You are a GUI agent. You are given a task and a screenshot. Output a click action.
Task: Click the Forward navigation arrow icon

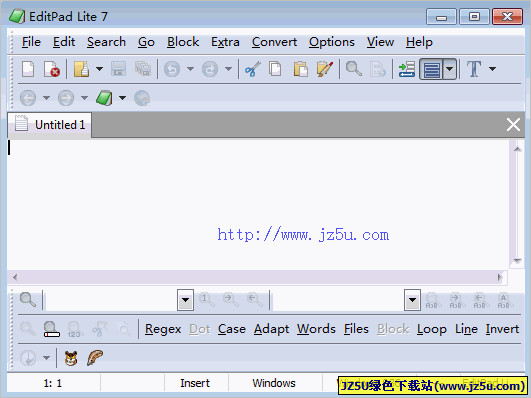[66, 98]
